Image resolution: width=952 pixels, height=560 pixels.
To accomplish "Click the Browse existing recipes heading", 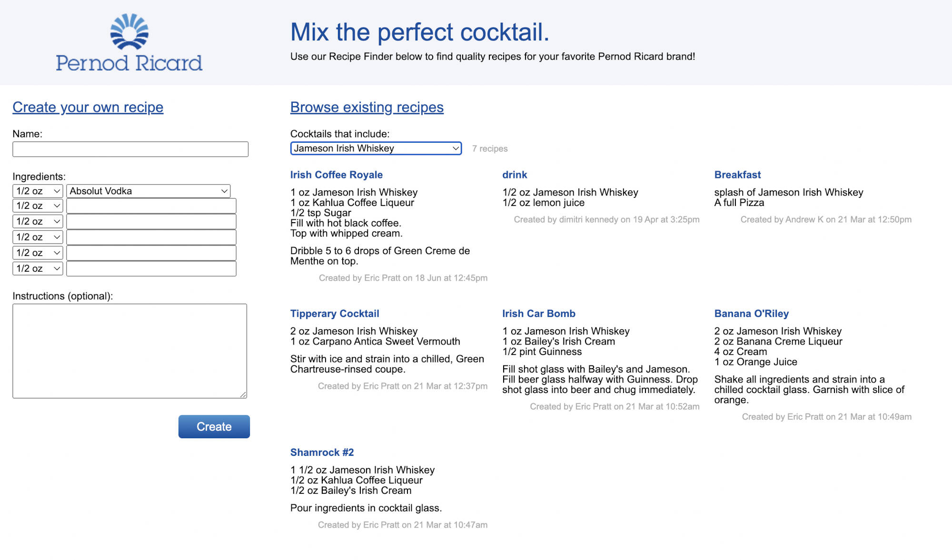I will tap(367, 108).
